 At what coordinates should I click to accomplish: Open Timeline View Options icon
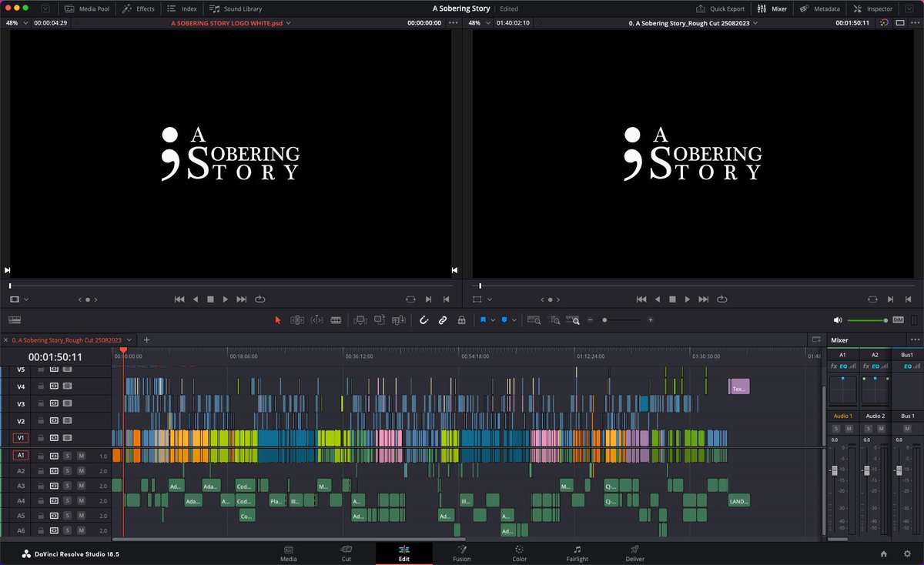tap(15, 320)
